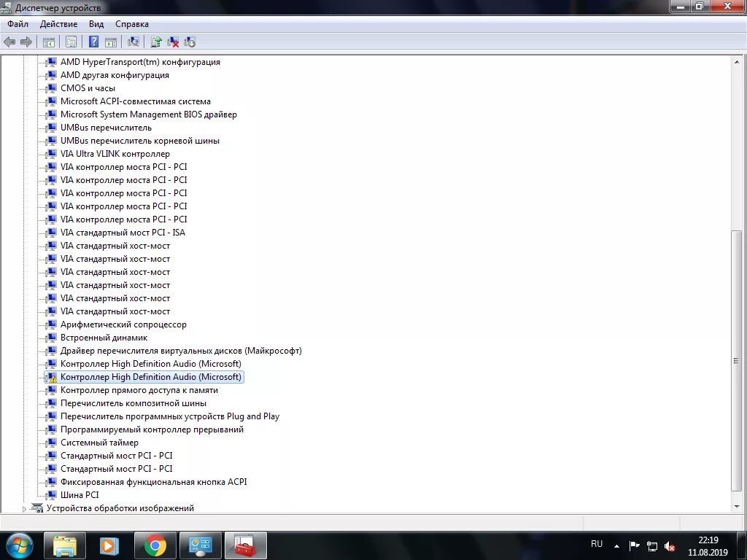This screenshot has height=560, width=747.
Task: Select Программируемый контроллер прерываний
Action: coord(152,429)
